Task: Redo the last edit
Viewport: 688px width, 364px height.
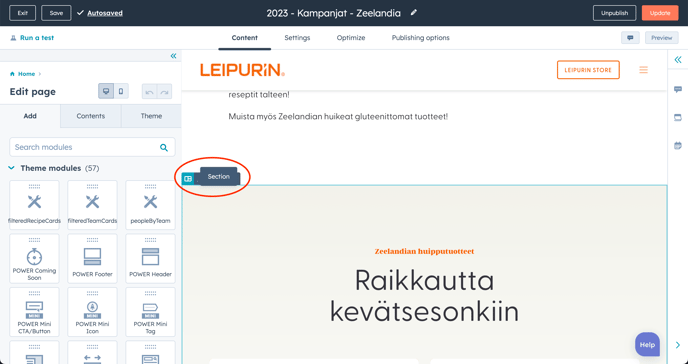Action: pyautogui.click(x=165, y=92)
